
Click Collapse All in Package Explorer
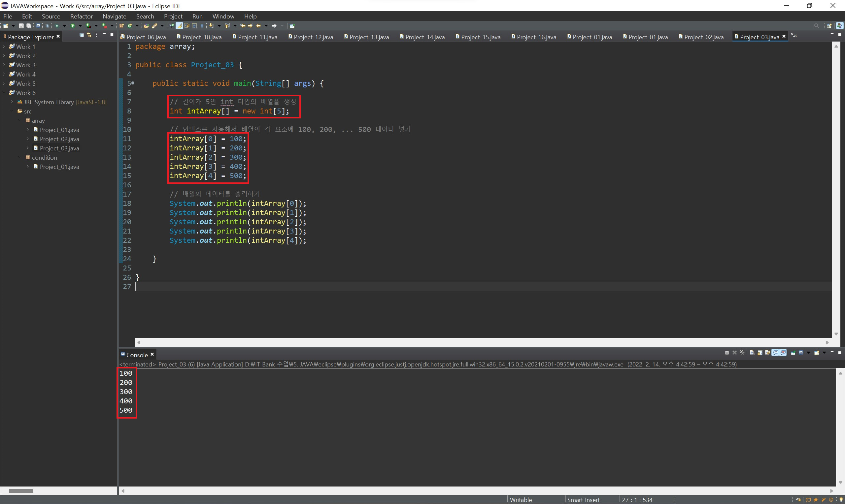click(x=82, y=35)
